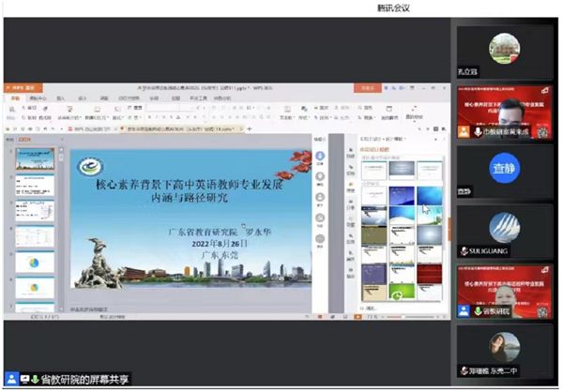The width and height of the screenshot is (563, 392).
Task: Switch to normal view in status bar
Action: (x=320, y=317)
